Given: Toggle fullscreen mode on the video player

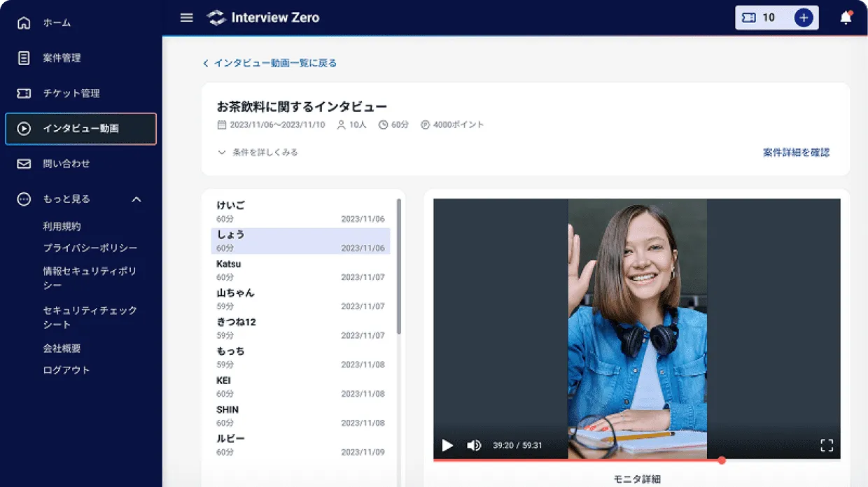Looking at the screenshot, I should click(827, 446).
